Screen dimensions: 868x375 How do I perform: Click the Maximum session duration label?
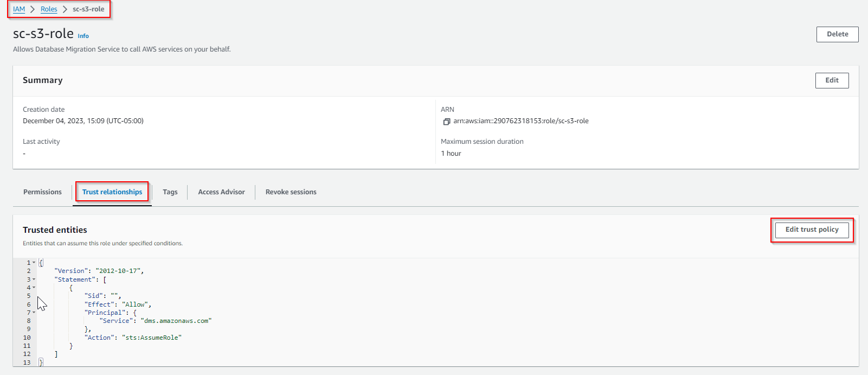(482, 142)
